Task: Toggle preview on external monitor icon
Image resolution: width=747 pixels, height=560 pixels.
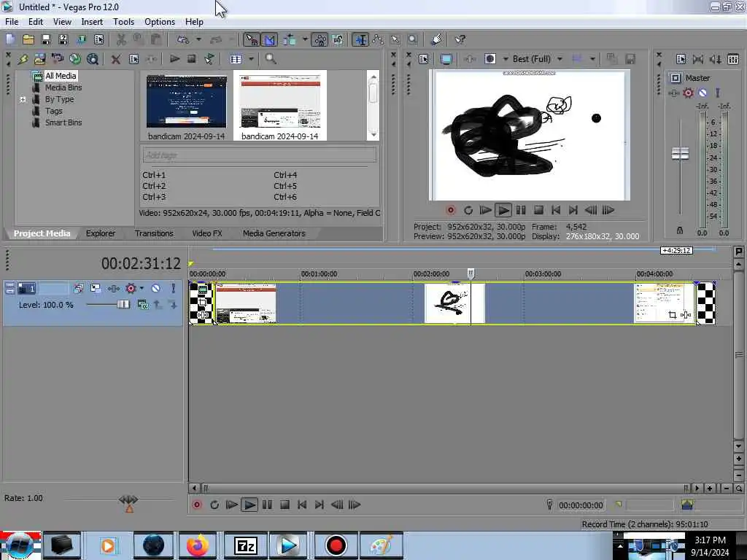Action: click(446, 59)
